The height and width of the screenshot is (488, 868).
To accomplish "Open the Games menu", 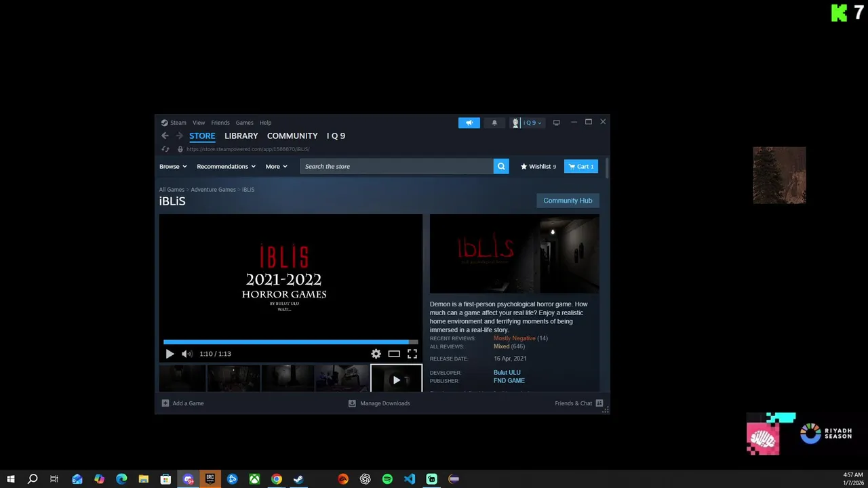I will click(x=245, y=123).
